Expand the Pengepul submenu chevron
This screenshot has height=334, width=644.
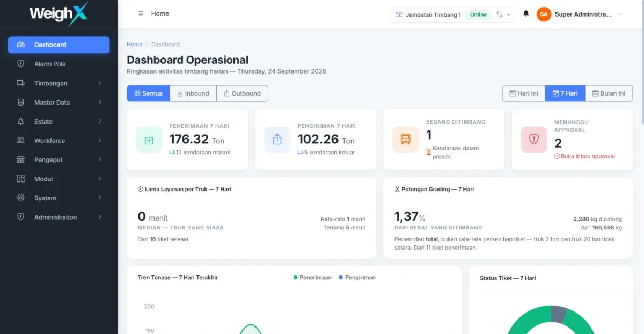click(100, 159)
